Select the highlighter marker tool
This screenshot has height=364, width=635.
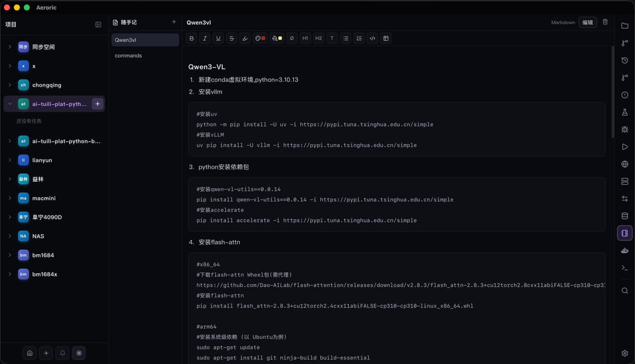coord(245,38)
